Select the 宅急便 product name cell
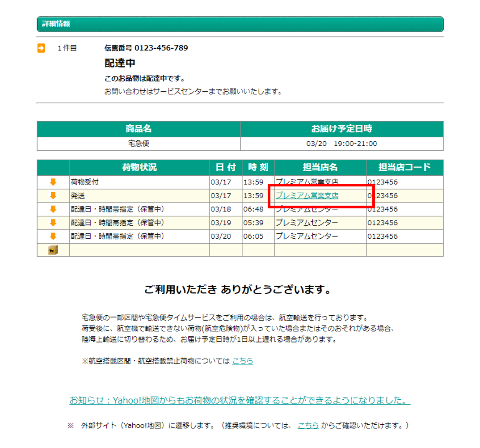 click(139, 144)
